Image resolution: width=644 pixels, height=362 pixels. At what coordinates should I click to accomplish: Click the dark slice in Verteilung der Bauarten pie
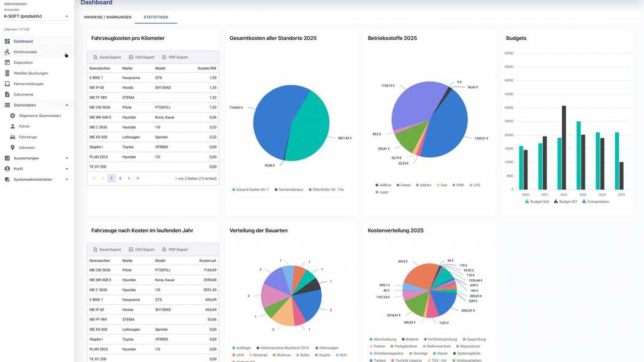click(x=313, y=286)
